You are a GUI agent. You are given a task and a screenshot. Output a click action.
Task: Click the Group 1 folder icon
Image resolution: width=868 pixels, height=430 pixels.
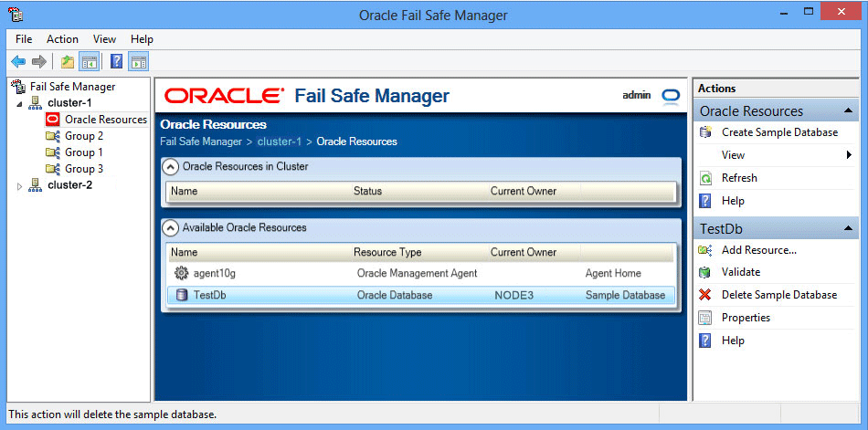tap(53, 152)
